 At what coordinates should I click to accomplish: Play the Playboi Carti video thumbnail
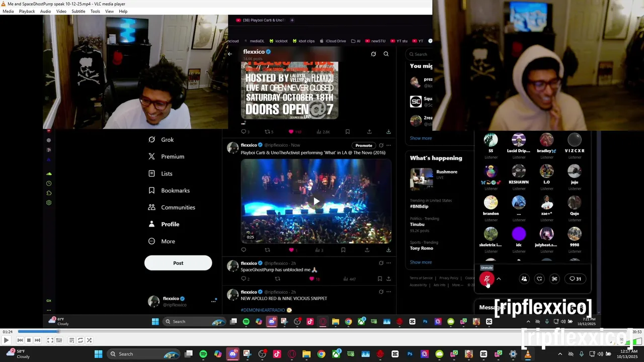(x=316, y=202)
